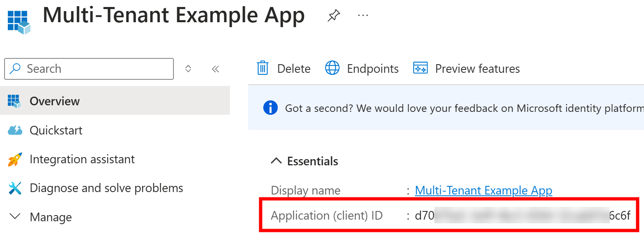Open the more options ellipsis menu
Viewport: 644px width, 234px height.
(x=363, y=16)
